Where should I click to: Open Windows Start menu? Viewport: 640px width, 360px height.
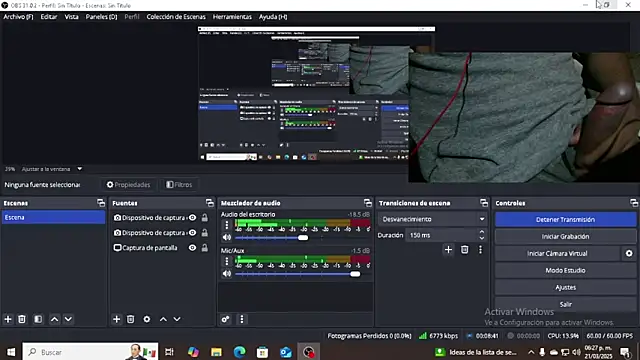coord(11,352)
